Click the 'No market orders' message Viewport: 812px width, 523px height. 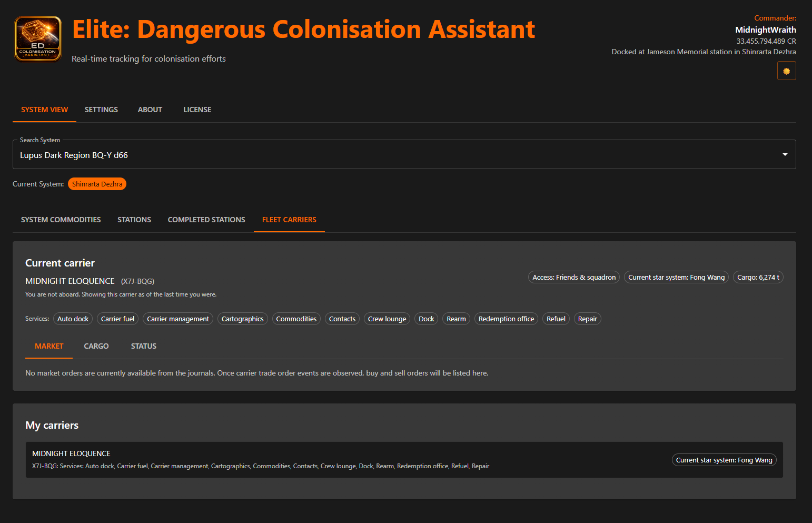[257, 373]
